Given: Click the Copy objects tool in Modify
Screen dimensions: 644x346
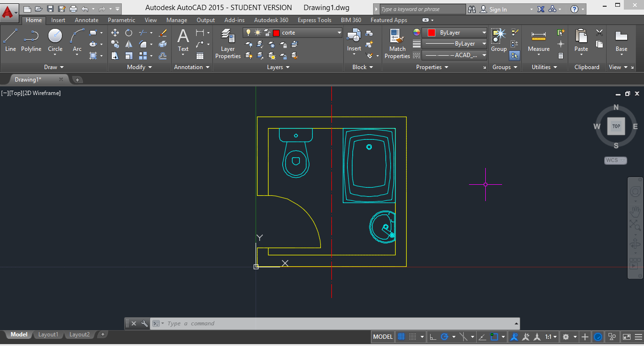Looking at the screenshot, I should click(x=115, y=44).
